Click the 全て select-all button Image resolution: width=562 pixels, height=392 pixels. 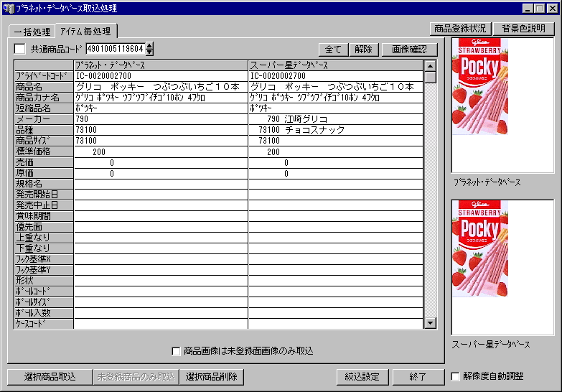point(333,49)
